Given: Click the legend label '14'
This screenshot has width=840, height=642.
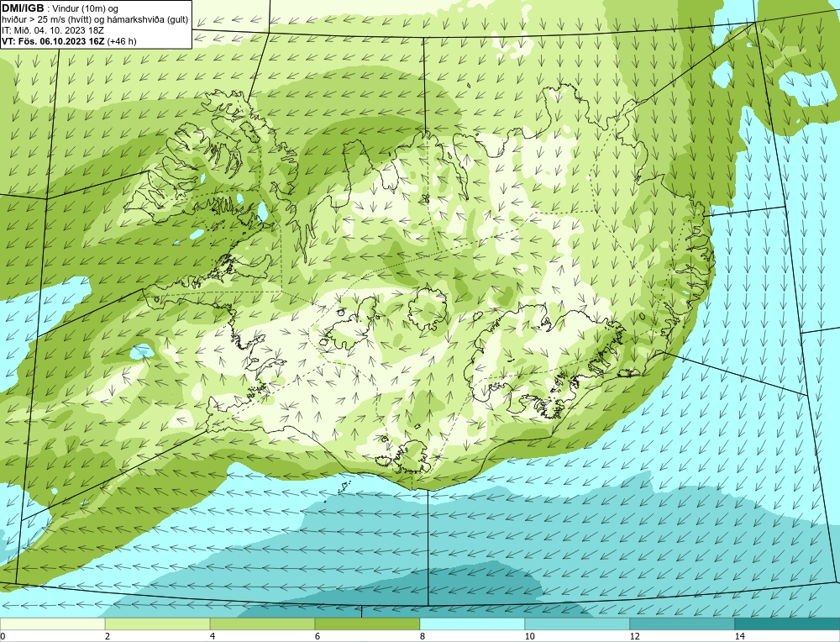Looking at the screenshot, I should (739, 636).
